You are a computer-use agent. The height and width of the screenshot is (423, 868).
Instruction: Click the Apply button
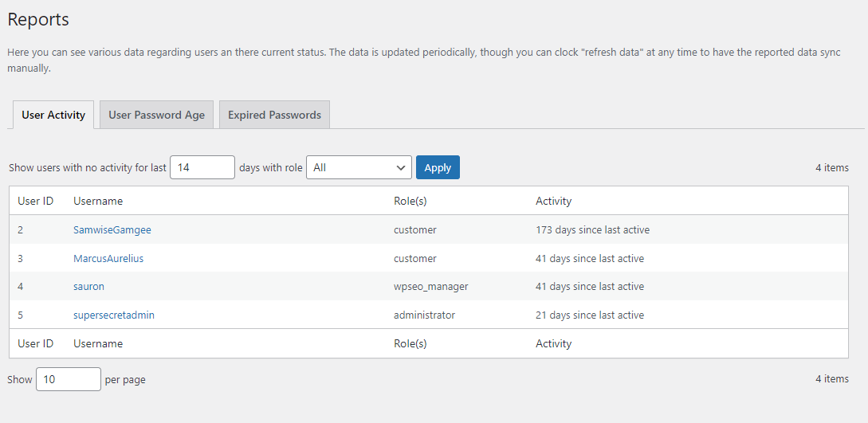coord(438,167)
